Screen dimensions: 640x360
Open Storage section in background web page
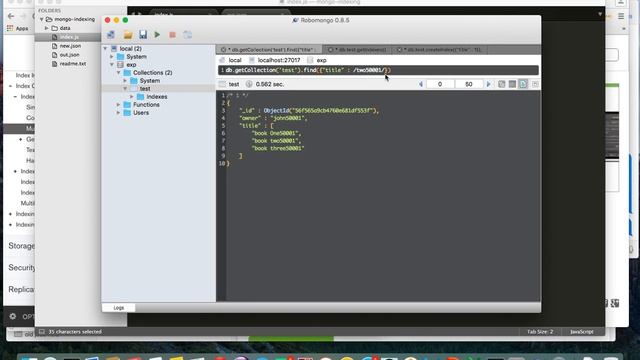point(22,246)
